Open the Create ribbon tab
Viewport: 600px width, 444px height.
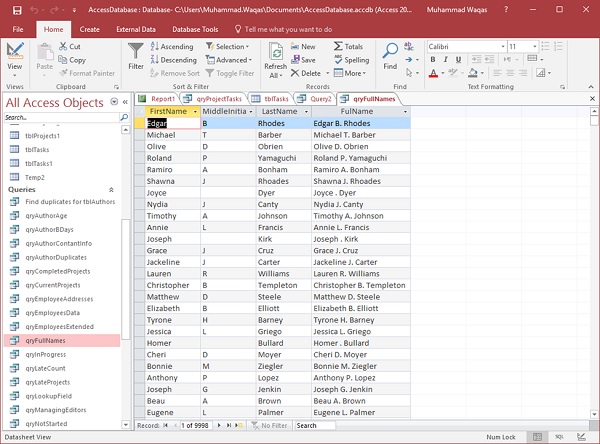click(89, 30)
